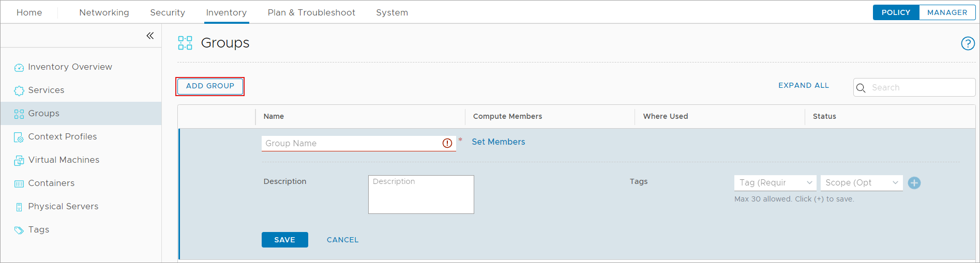Image resolution: width=980 pixels, height=263 pixels.
Task: Open the Scope (Optional) dropdown
Action: click(861, 183)
